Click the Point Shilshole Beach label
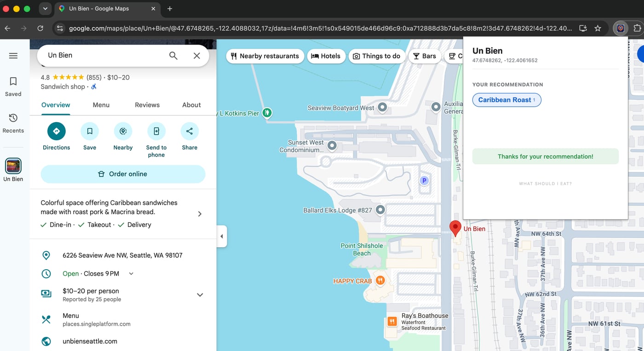This screenshot has width=644, height=351. pyautogui.click(x=362, y=249)
